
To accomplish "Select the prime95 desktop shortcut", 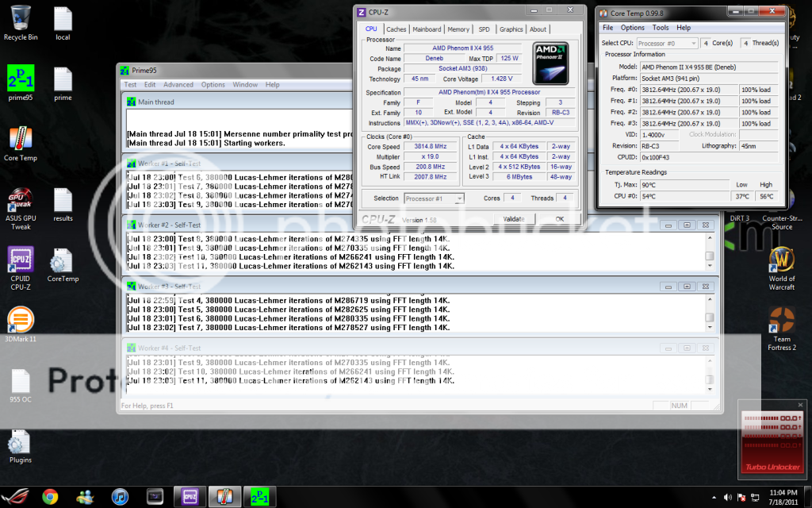I will 21,83.
